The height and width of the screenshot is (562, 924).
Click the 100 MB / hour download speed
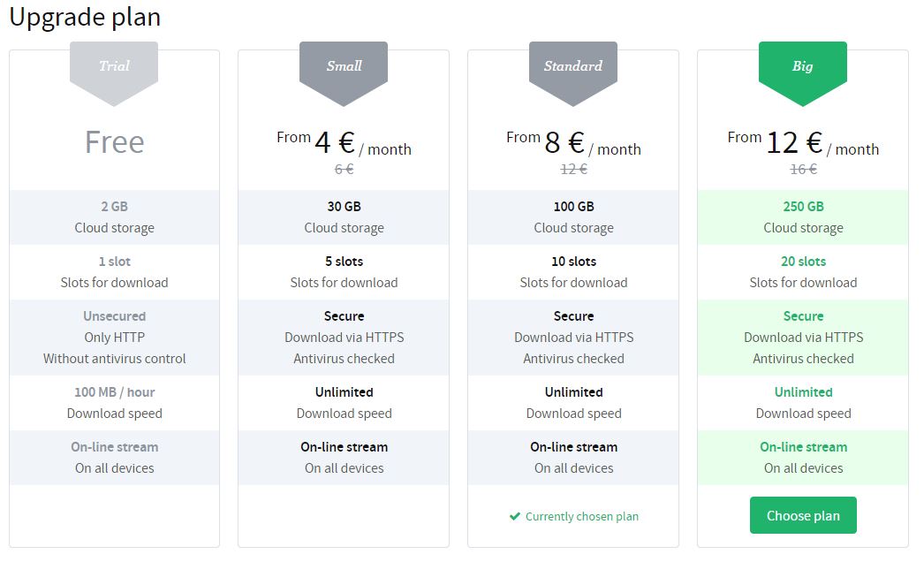pos(114,392)
